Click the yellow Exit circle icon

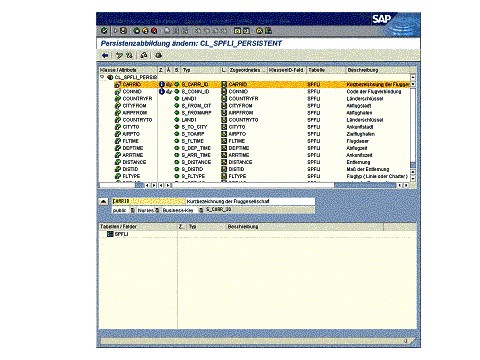tap(145, 31)
